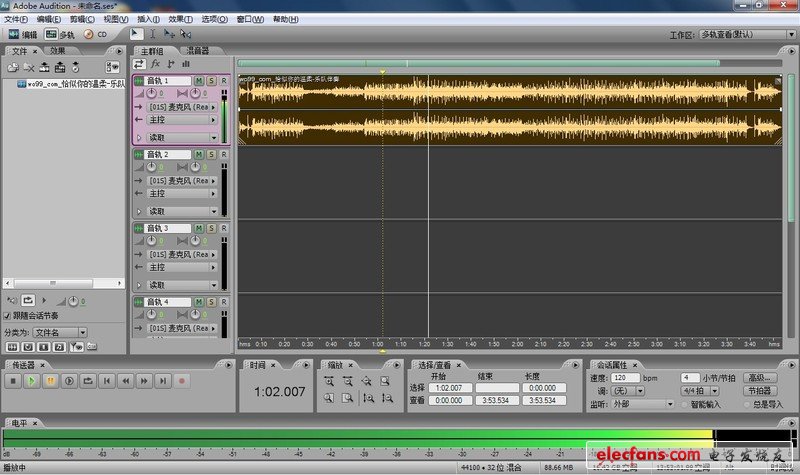Switch to the 混音器 tab
Image resolution: width=800 pixels, height=475 pixels.
[196, 50]
